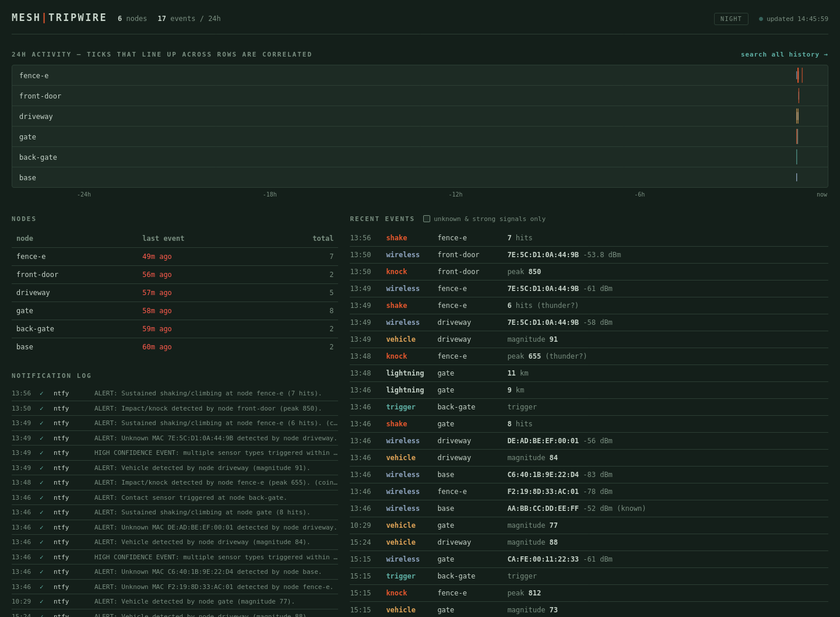This screenshot has height=617, width=840.
Task: Click '49m ago' last event for fence-e
Action: pos(157,257)
